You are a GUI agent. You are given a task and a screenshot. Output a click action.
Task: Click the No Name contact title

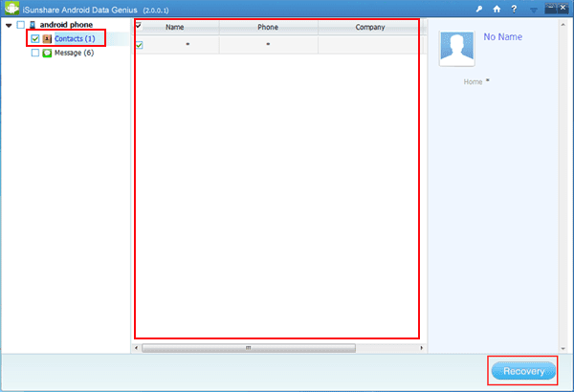click(x=502, y=37)
